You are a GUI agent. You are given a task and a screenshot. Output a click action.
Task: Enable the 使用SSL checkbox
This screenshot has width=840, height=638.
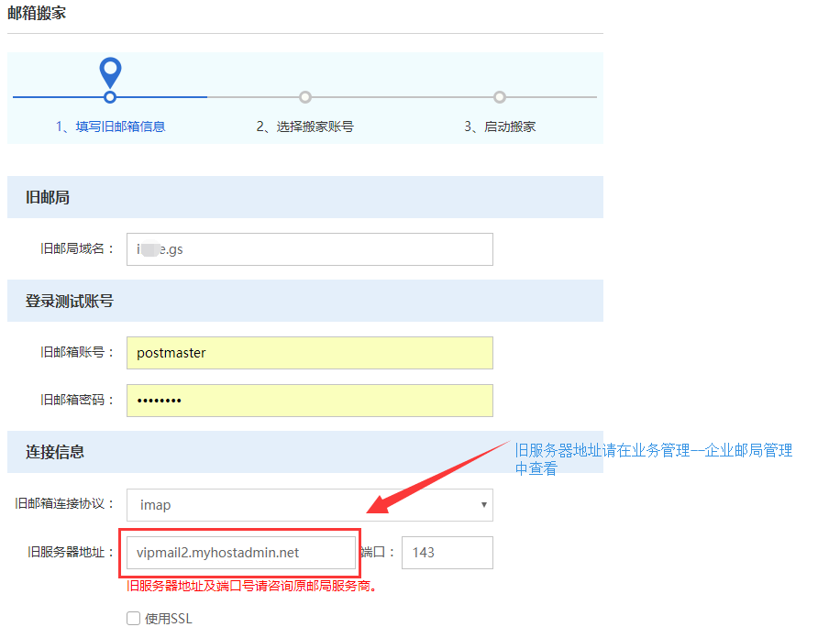pyautogui.click(x=134, y=619)
